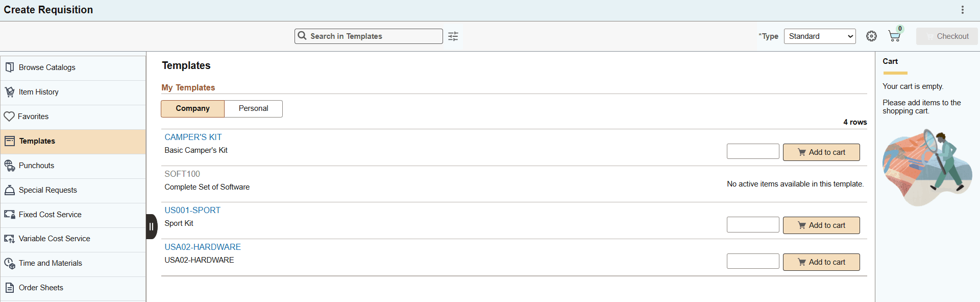Select Browse Catalogs in the sidebar
Viewport: 980px width, 302px height.
coord(46,67)
